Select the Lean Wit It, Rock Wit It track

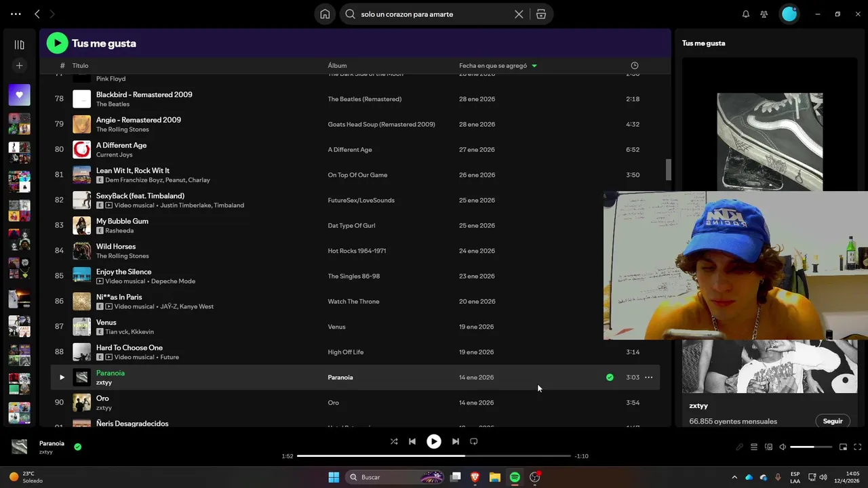(133, 171)
